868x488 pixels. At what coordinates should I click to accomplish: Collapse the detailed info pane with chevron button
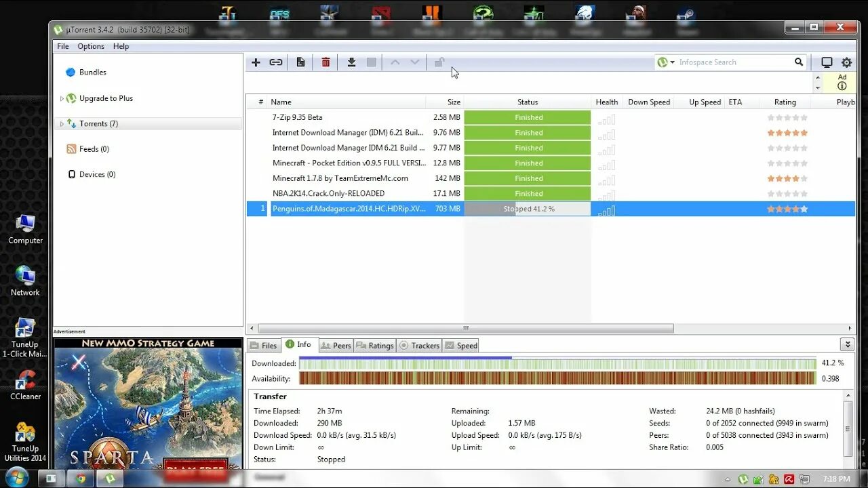846,345
